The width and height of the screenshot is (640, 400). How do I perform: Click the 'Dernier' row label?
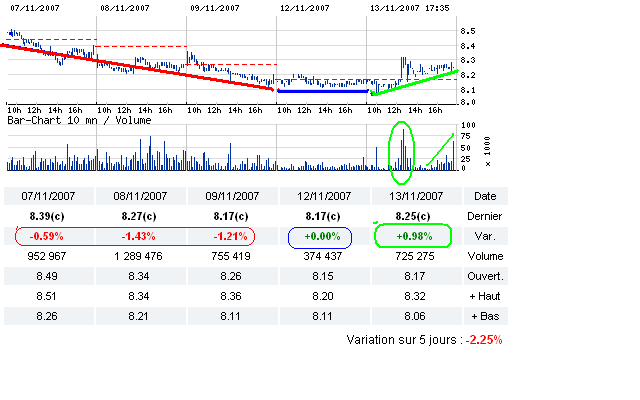tap(485, 216)
